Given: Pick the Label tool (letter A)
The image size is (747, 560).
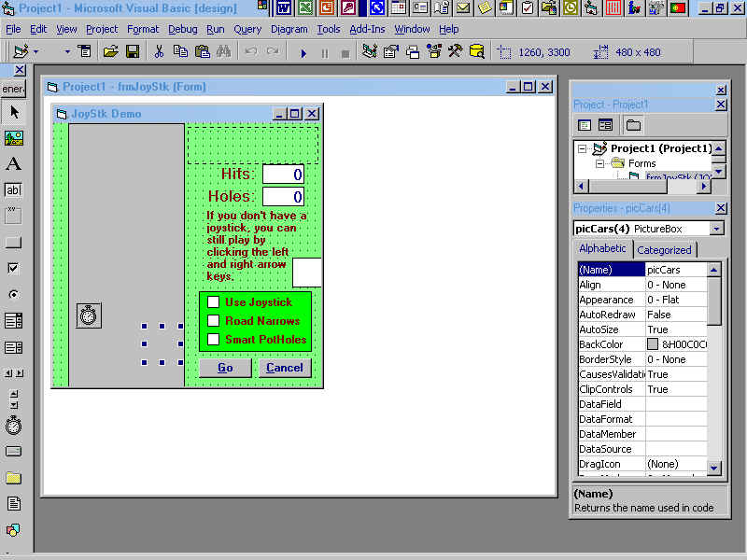Looking at the screenshot, I should pyautogui.click(x=13, y=164).
